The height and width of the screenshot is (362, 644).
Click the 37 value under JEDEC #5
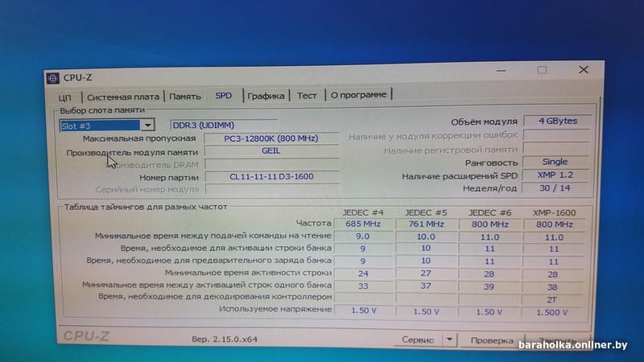426,286
